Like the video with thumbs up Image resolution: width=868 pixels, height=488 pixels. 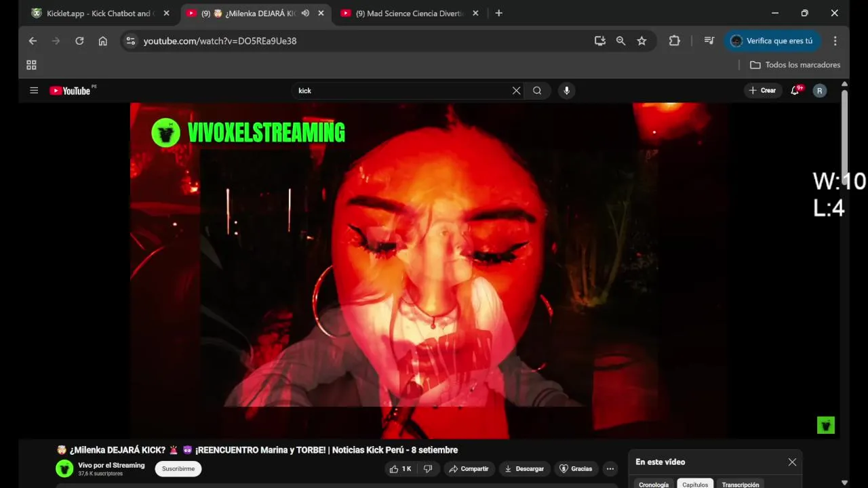[x=400, y=469]
